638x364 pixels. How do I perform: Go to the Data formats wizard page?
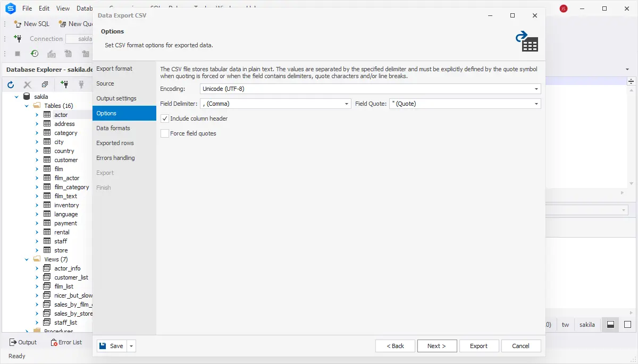tap(113, 128)
